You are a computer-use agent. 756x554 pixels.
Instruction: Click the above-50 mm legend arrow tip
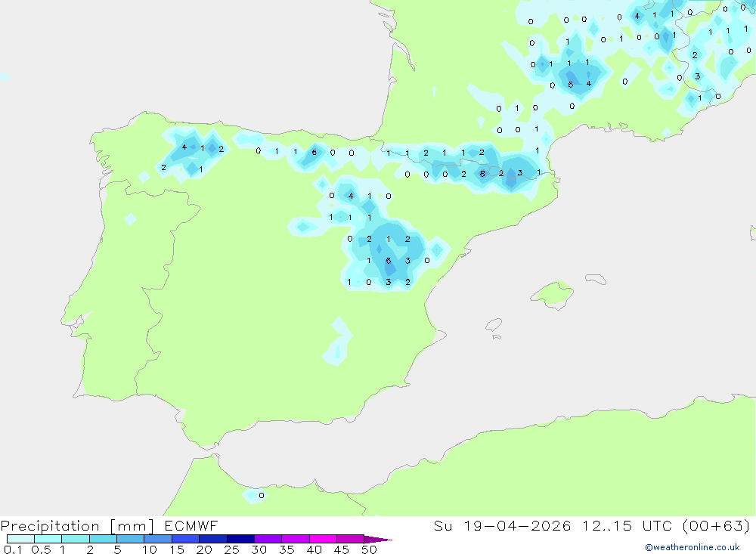[x=378, y=540]
